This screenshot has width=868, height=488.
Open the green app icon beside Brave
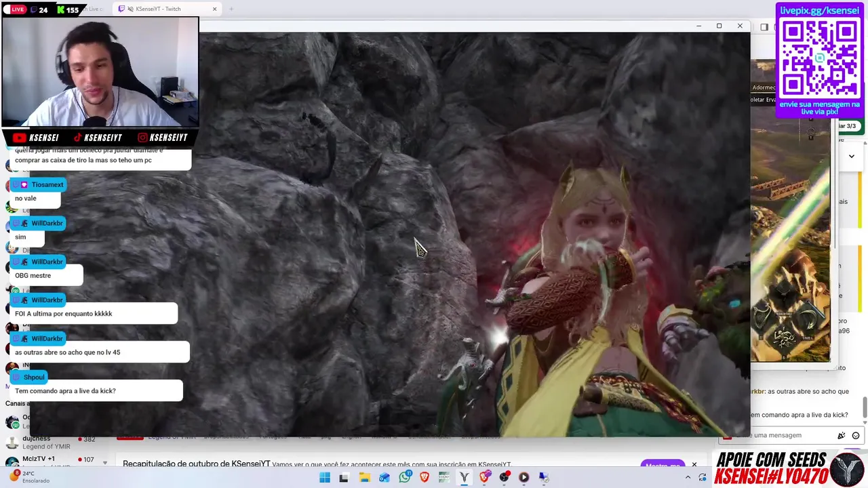(x=444, y=478)
